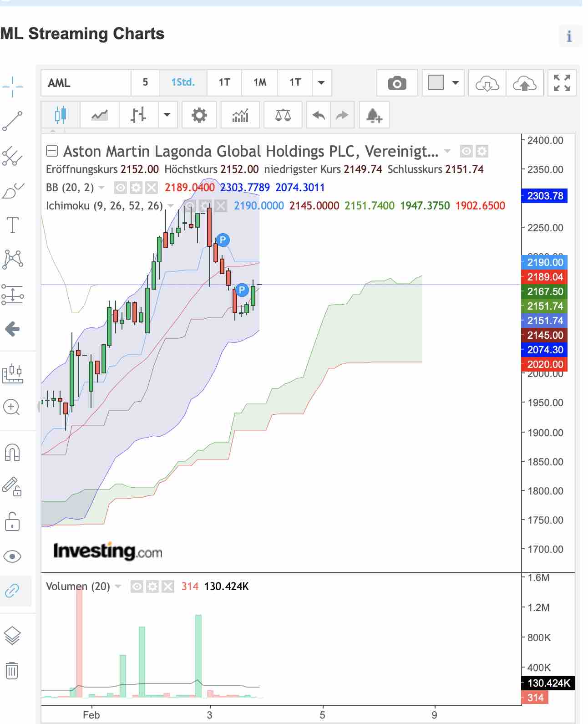Select the 1T interval beside the dropdown arrow

(295, 82)
